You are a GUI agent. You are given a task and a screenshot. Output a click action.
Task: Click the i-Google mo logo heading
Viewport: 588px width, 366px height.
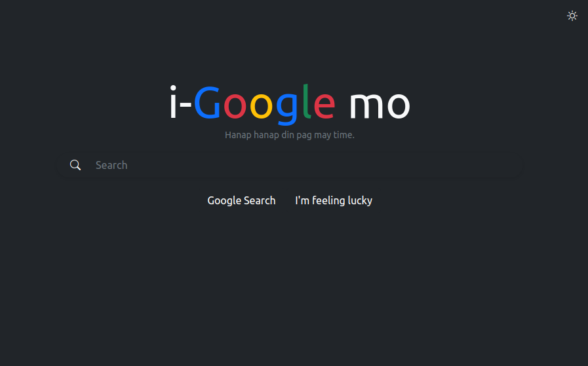coord(290,103)
